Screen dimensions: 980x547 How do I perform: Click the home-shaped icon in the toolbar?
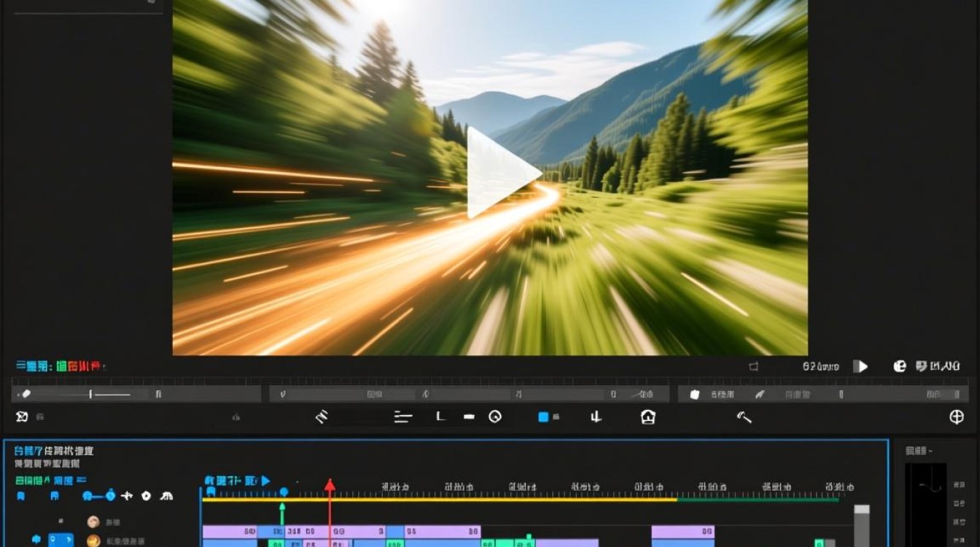tap(648, 417)
